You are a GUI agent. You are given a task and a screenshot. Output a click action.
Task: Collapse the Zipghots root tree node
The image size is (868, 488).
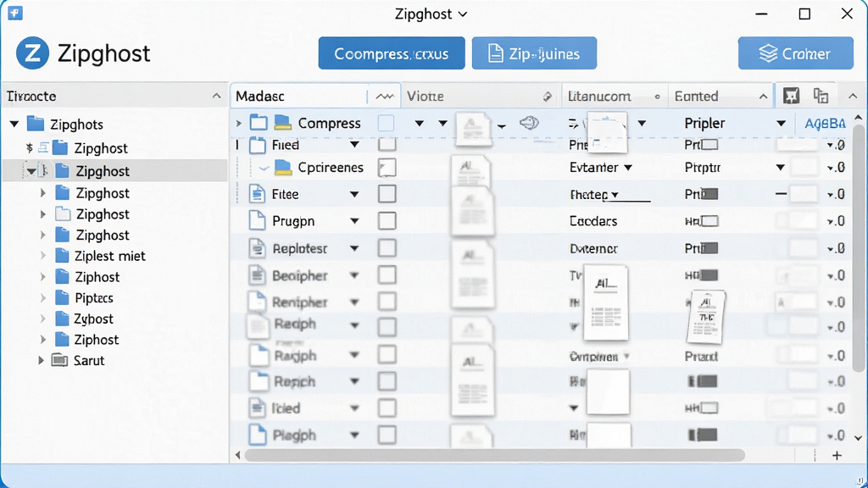click(14, 124)
